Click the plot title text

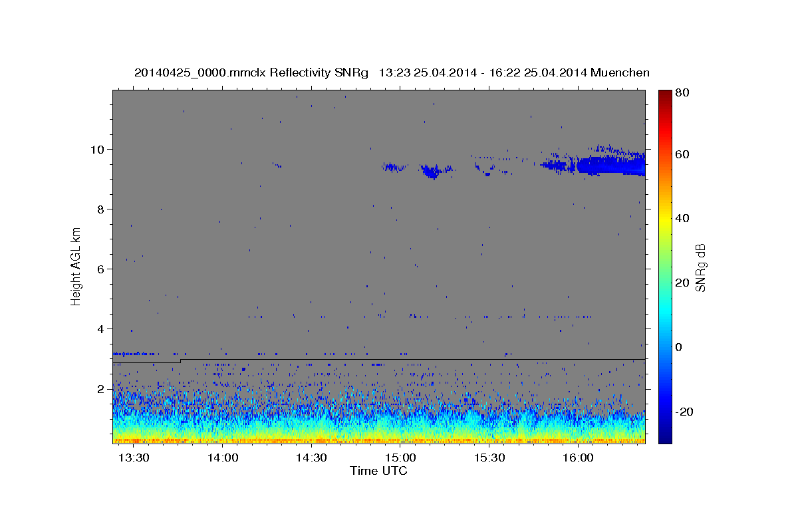(392, 72)
